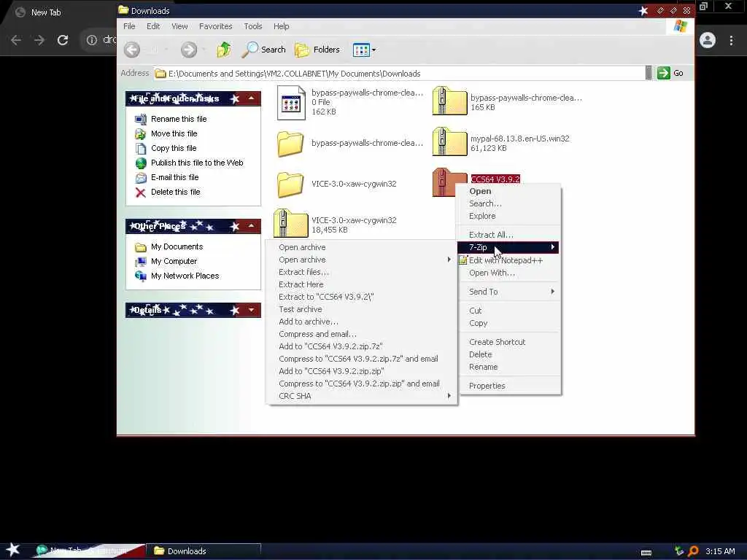
Task: Toggle the Folders pane button
Action: 317,50
